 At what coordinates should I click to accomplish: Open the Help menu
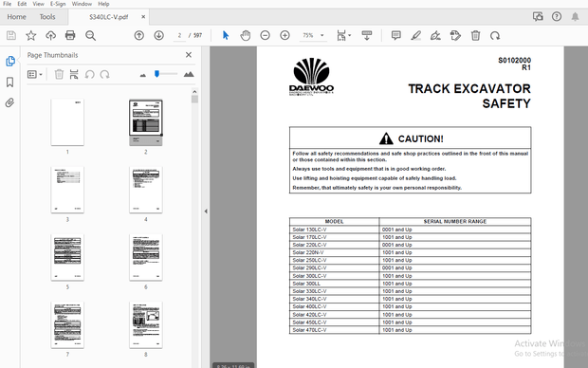(103, 4)
